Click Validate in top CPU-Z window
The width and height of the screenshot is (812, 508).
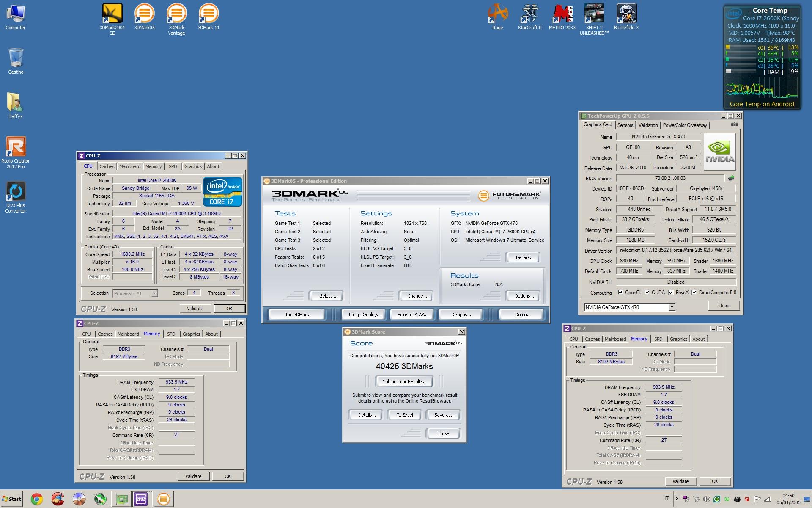coord(195,309)
